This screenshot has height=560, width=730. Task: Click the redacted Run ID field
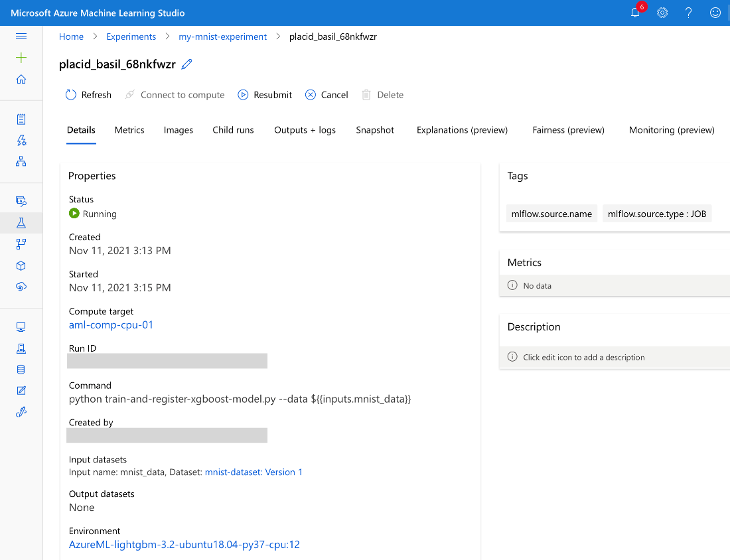click(167, 361)
